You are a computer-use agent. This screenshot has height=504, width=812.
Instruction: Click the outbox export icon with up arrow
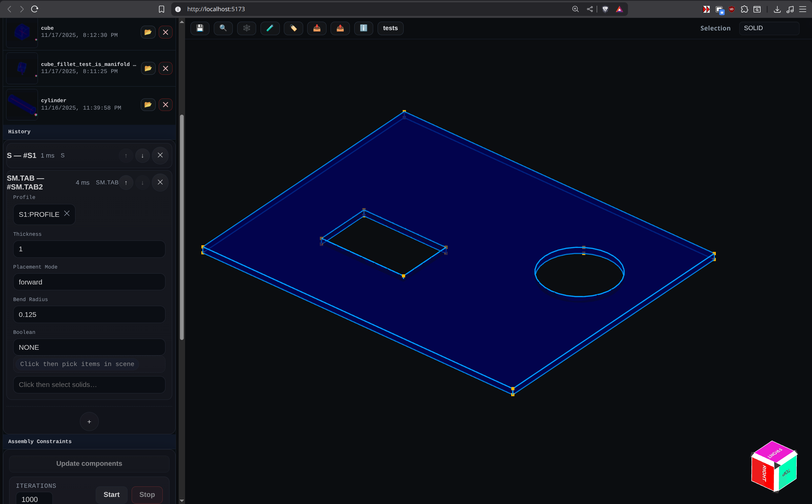[x=340, y=28]
